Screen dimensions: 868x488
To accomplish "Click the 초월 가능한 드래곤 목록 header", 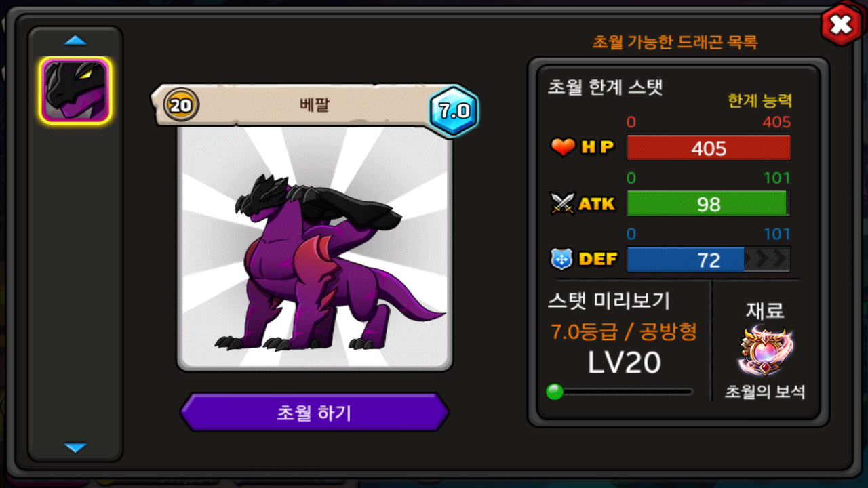I will coord(675,42).
